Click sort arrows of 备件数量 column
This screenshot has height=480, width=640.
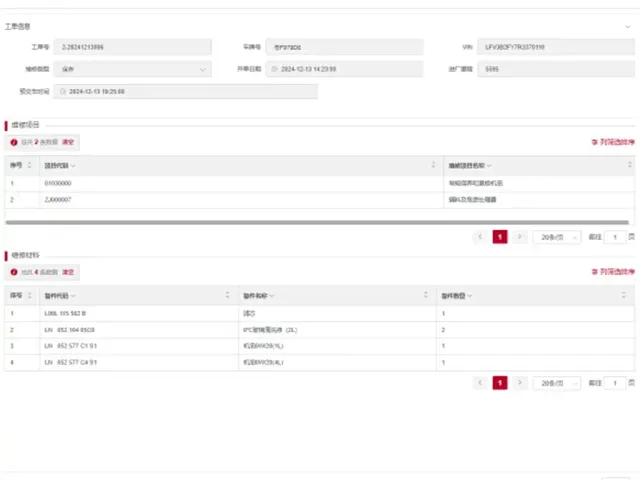tap(623, 295)
